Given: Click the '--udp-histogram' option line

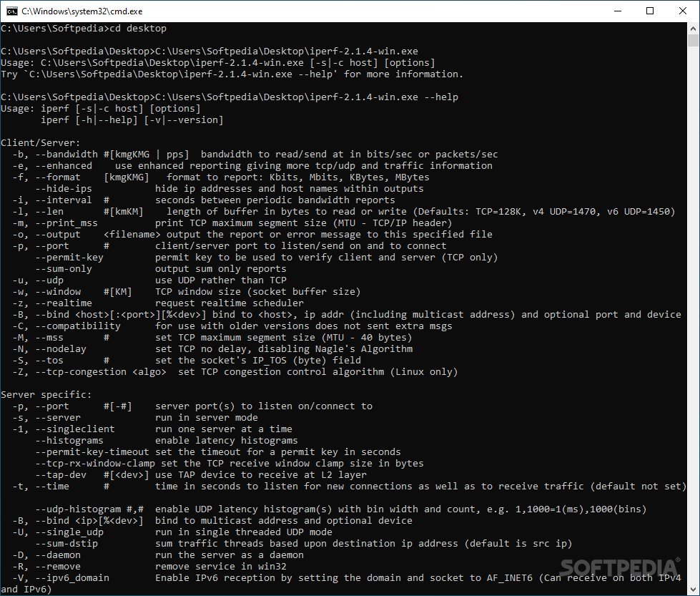Looking at the screenshot, I should pyautogui.click(x=340, y=509).
